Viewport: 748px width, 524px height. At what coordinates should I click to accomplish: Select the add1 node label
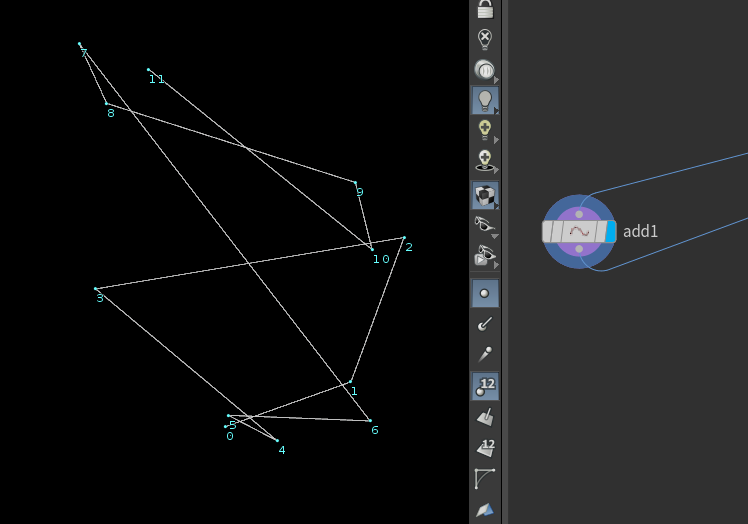640,231
